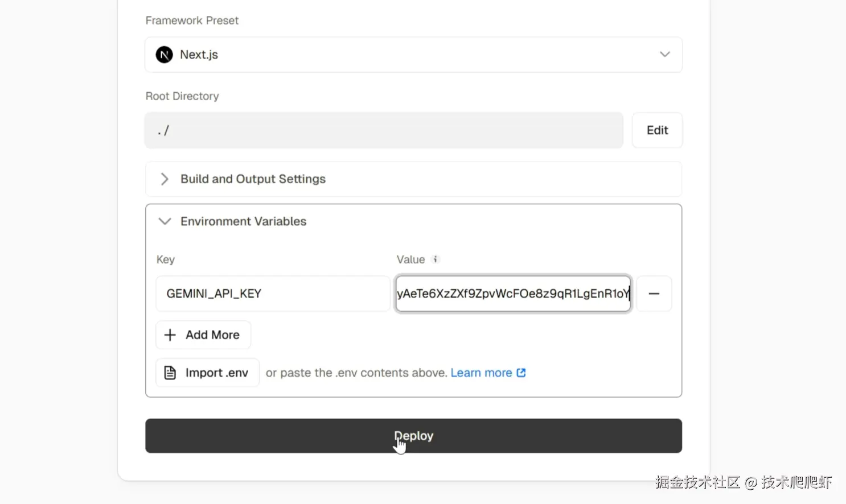Focus the GEMINI_API_KEY key field
The height and width of the screenshot is (504, 846).
[273, 294]
